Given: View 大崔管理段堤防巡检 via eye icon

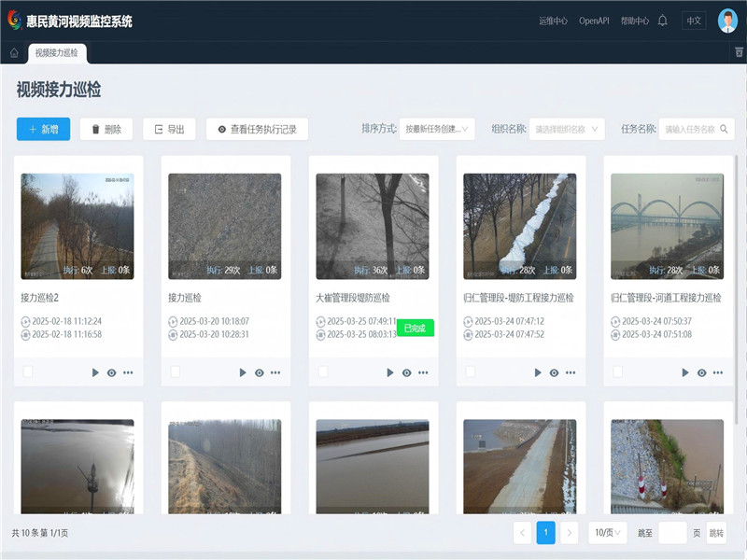Looking at the screenshot, I should pos(406,372).
